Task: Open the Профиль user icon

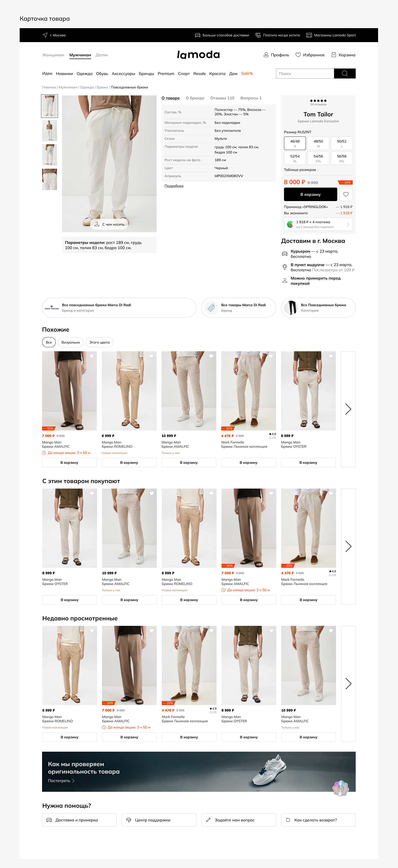Action: (x=266, y=55)
